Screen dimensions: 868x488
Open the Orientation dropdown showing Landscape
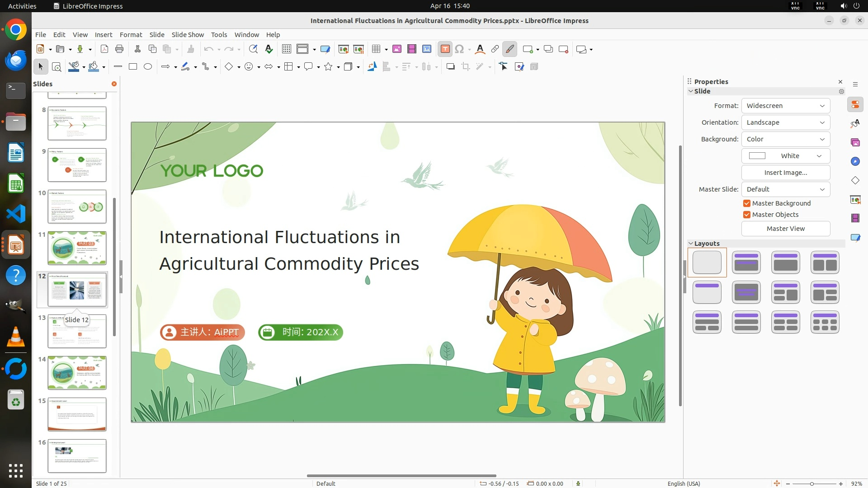[785, 122]
